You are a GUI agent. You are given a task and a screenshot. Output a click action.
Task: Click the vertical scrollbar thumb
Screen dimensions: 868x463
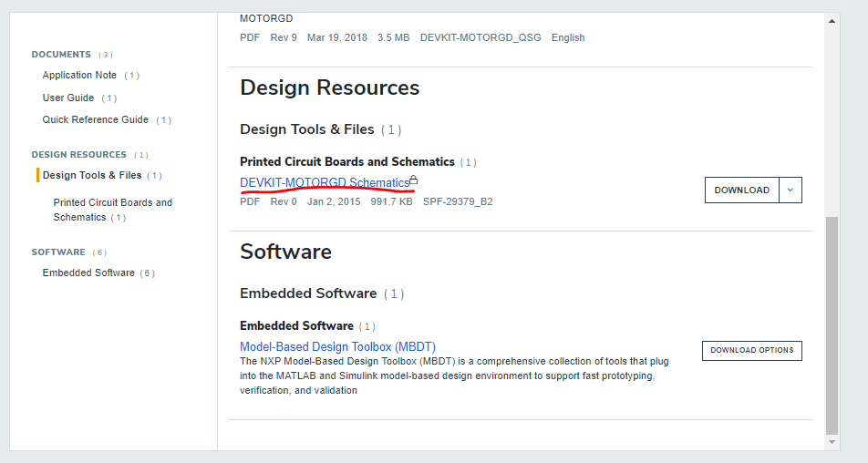pos(832,324)
